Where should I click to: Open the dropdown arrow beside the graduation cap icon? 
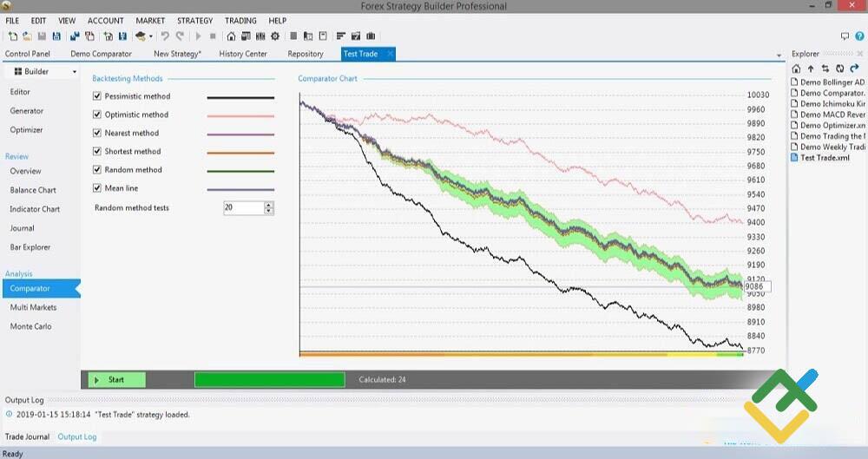[x=151, y=36]
